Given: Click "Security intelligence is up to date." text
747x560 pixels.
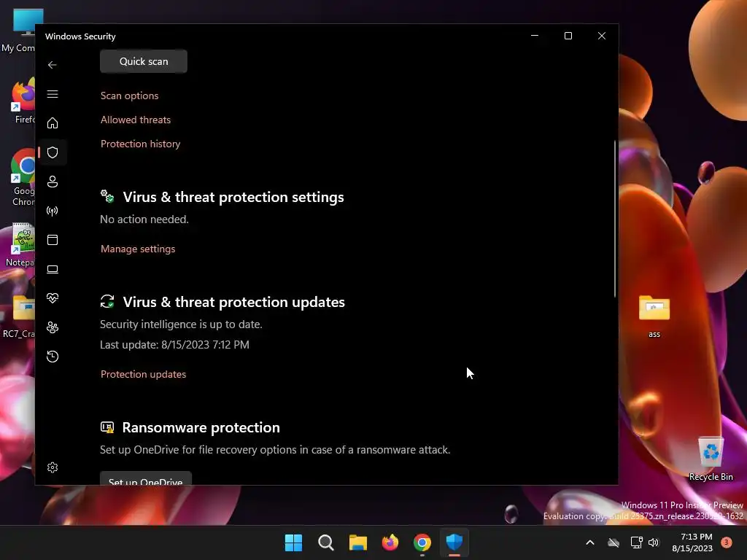Looking at the screenshot, I should [x=181, y=324].
